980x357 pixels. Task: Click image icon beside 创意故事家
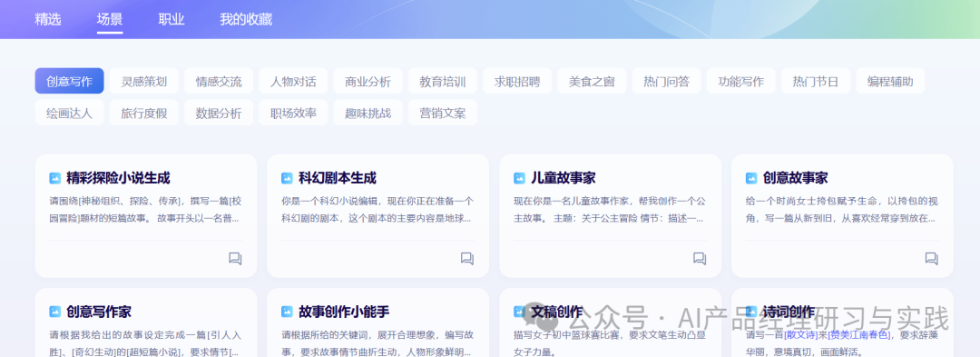pyautogui.click(x=751, y=178)
